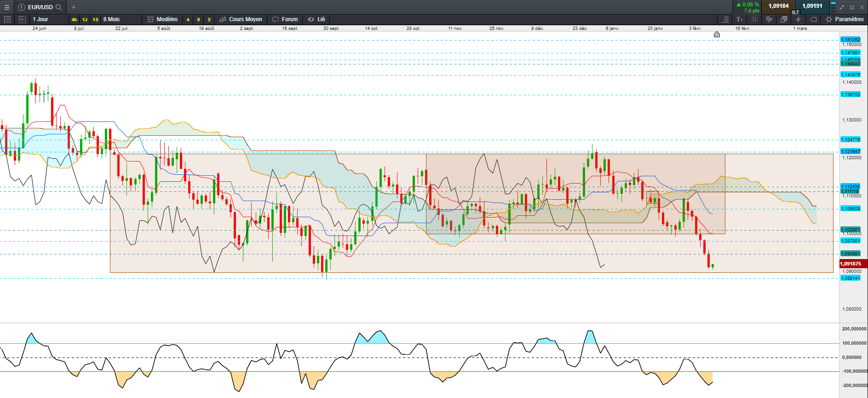Select the 1,147861 price level label

tap(851, 52)
